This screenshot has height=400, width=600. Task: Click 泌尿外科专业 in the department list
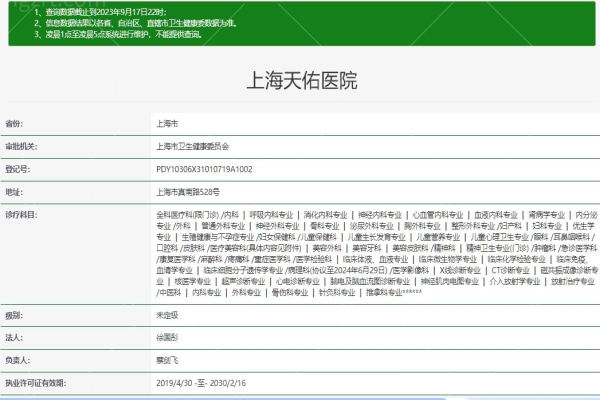(372, 226)
